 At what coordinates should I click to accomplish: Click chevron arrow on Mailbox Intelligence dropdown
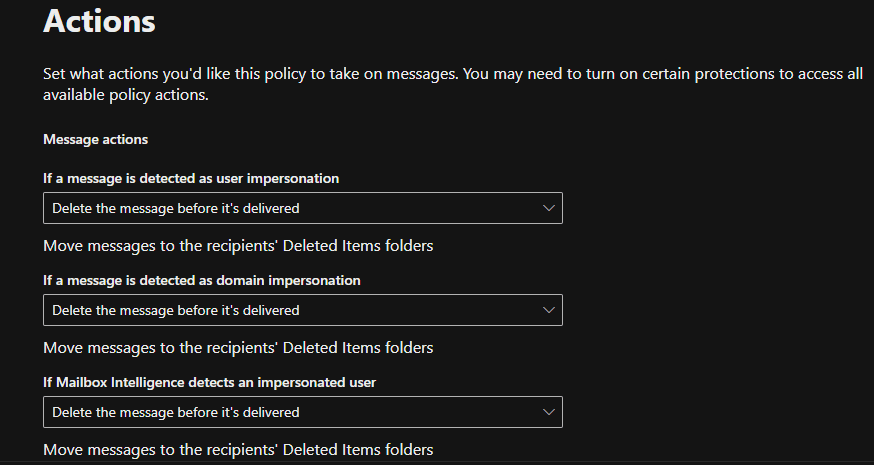pos(547,412)
